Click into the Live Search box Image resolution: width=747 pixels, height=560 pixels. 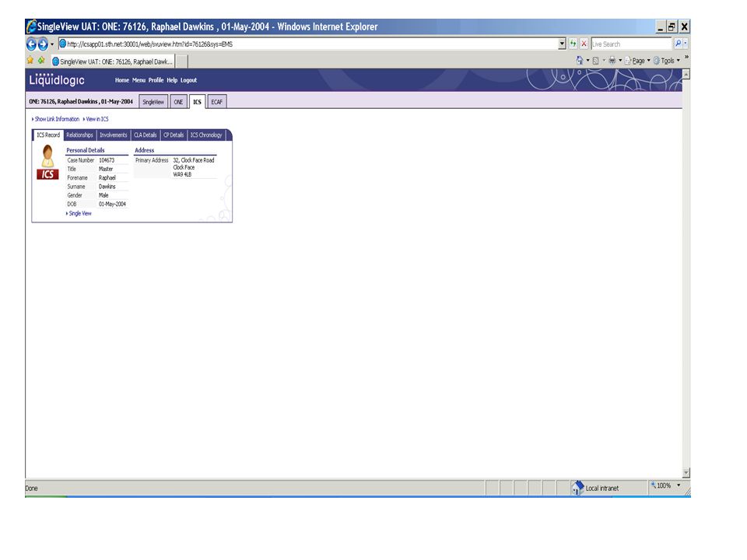click(631, 44)
